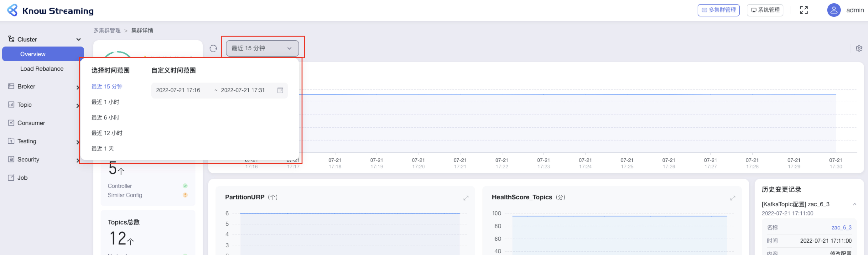Image resolution: width=868 pixels, height=255 pixels.
Task: Select 最近 6 小时 time range
Action: point(105,117)
